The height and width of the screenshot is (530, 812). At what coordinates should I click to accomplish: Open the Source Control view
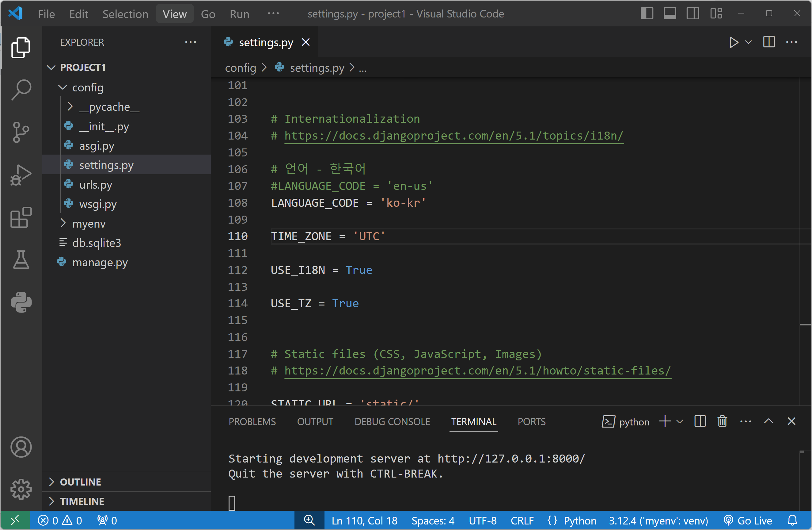point(21,132)
